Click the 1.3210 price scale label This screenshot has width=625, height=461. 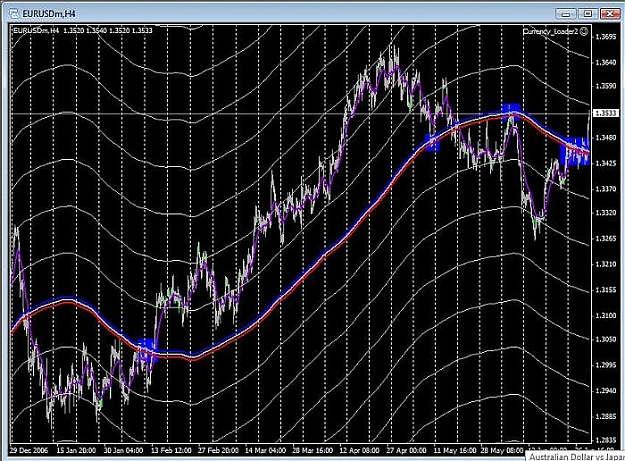(x=605, y=264)
